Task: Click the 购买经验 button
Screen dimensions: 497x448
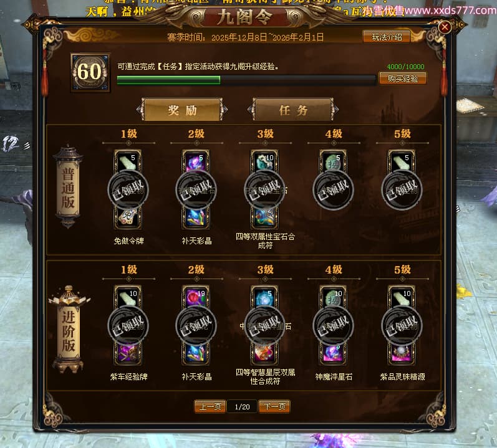Action: pos(403,79)
